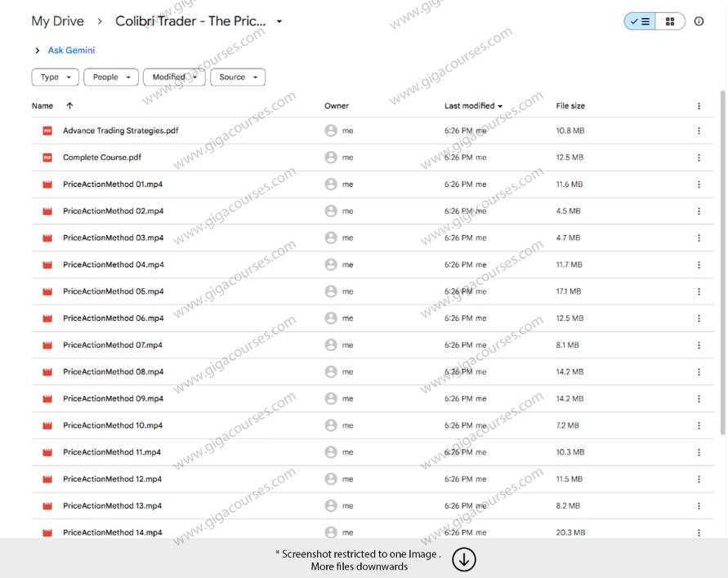Click the PDF icon of Advance Trading Strategies.pdf
This screenshot has width=728, height=578.
pos(47,130)
